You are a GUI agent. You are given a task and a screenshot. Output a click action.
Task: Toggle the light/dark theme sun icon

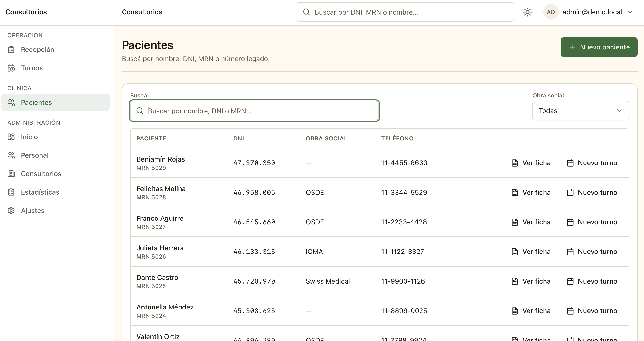(527, 12)
